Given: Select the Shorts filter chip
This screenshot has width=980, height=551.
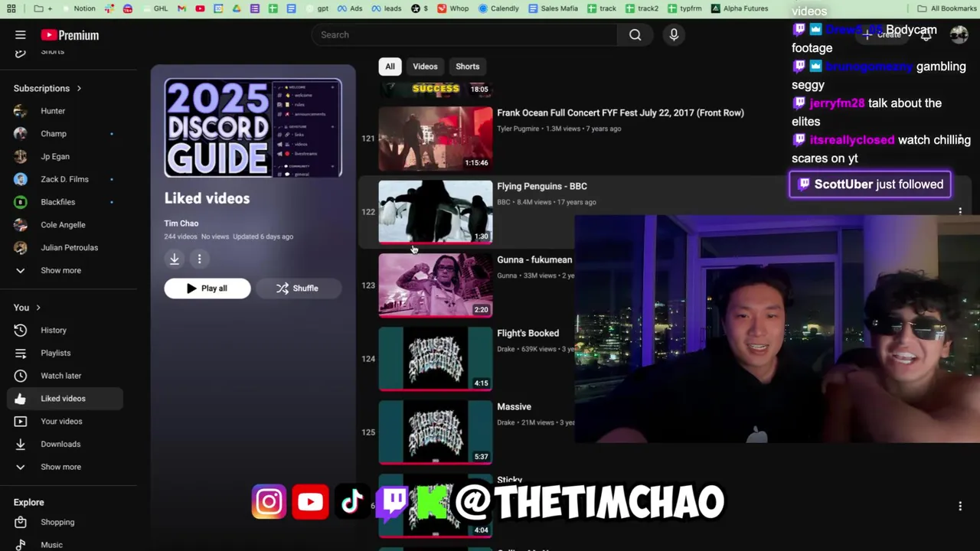Looking at the screenshot, I should coord(467,67).
